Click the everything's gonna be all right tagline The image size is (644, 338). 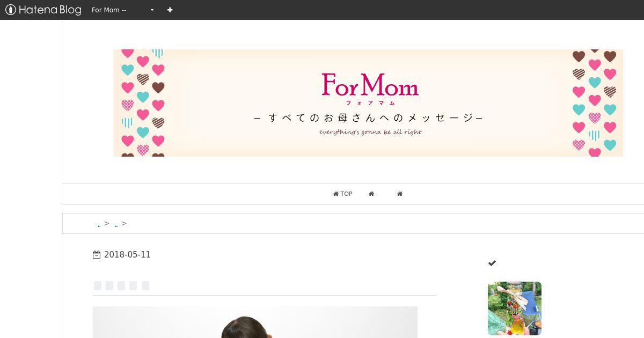[x=370, y=132]
